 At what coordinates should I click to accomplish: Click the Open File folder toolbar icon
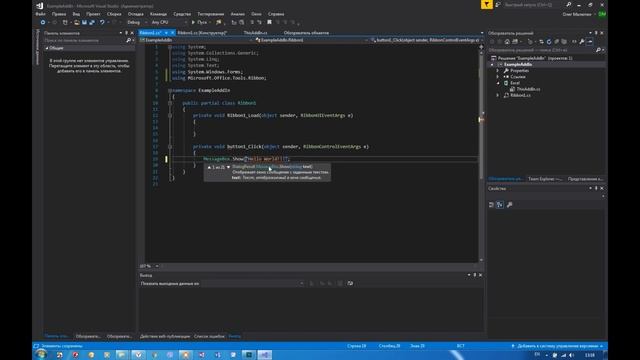pos(76,22)
